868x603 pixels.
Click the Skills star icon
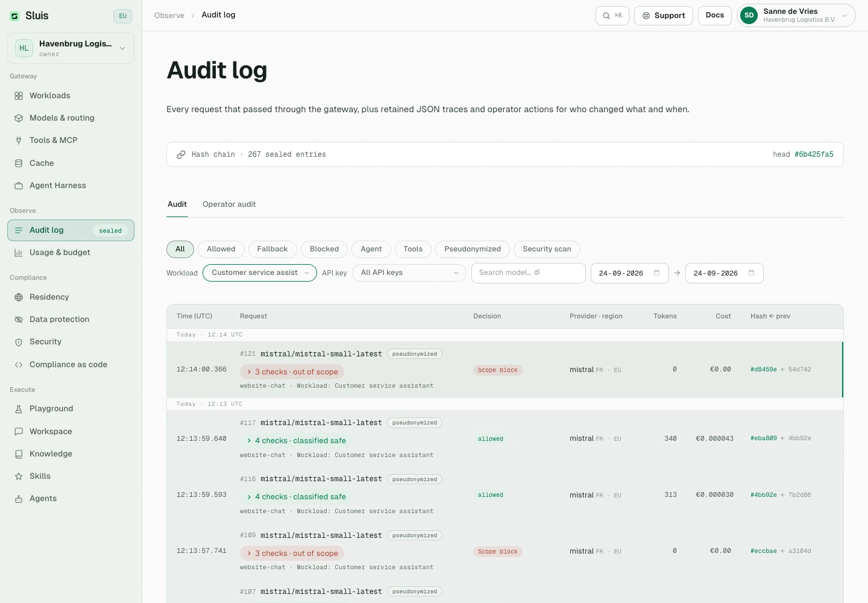[19, 476]
